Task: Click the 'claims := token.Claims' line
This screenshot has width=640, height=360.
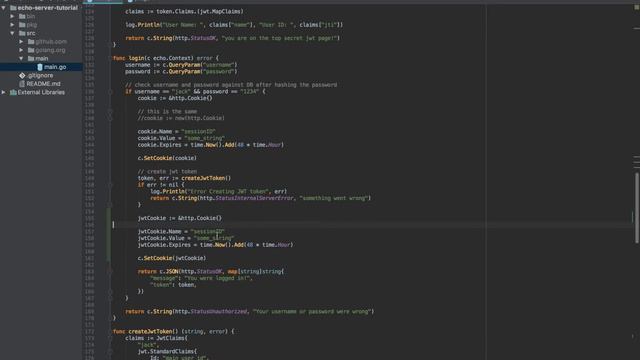Action: (184, 11)
